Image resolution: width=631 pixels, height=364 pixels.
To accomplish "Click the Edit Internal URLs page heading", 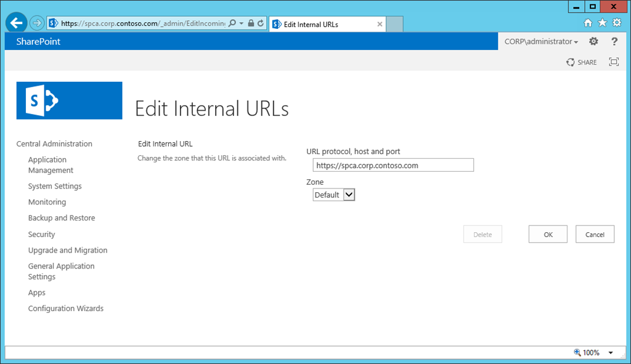I will click(212, 108).
